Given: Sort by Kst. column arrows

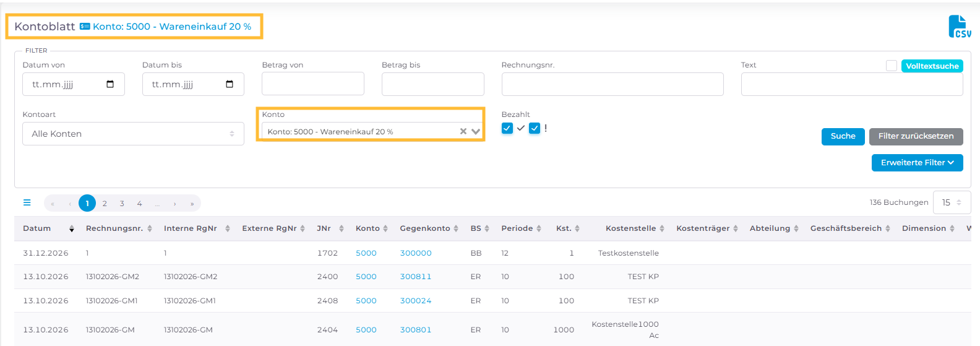Looking at the screenshot, I should click(x=577, y=228).
